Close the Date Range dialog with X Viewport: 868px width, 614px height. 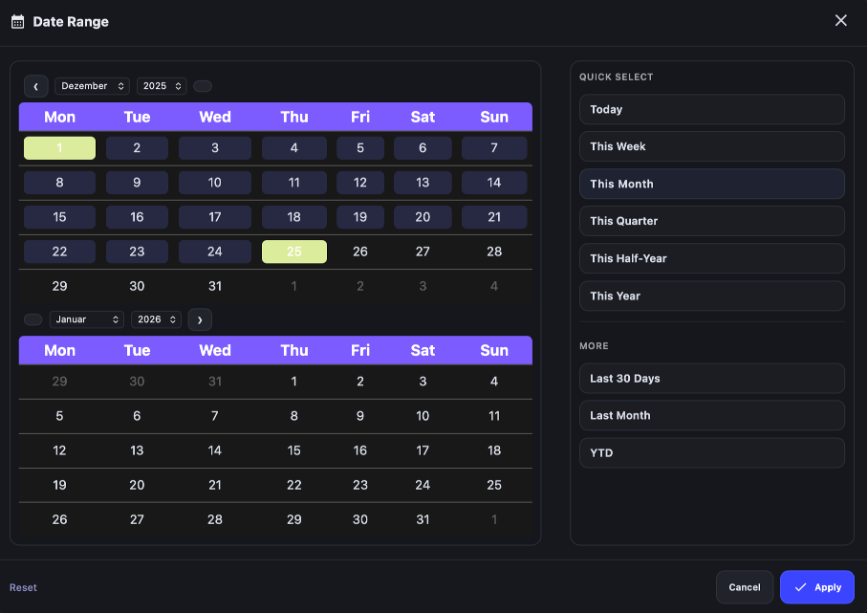[840, 20]
